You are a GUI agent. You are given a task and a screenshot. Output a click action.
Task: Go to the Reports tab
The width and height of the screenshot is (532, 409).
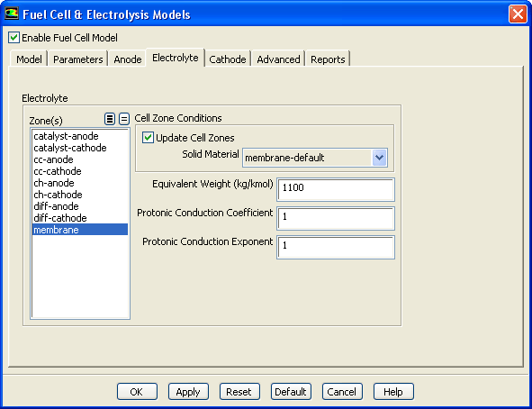[x=328, y=59]
